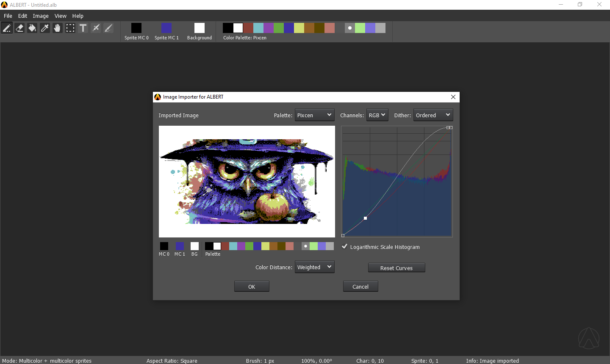Viewport: 610px width, 364px height.
Task: Click the 'Char: 0, 10' status text
Action: pos(370,361)
